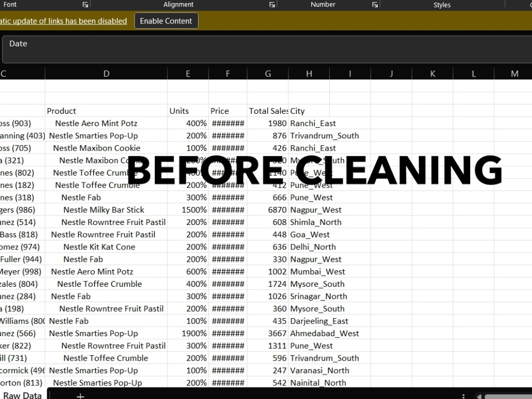
Task: Click inside the formula bar showing Date
Action: click(x=267, y=49)
